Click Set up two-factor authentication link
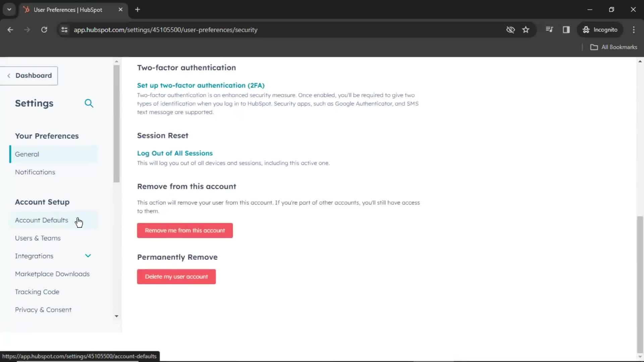644x362 pixels. coord(201,85)
